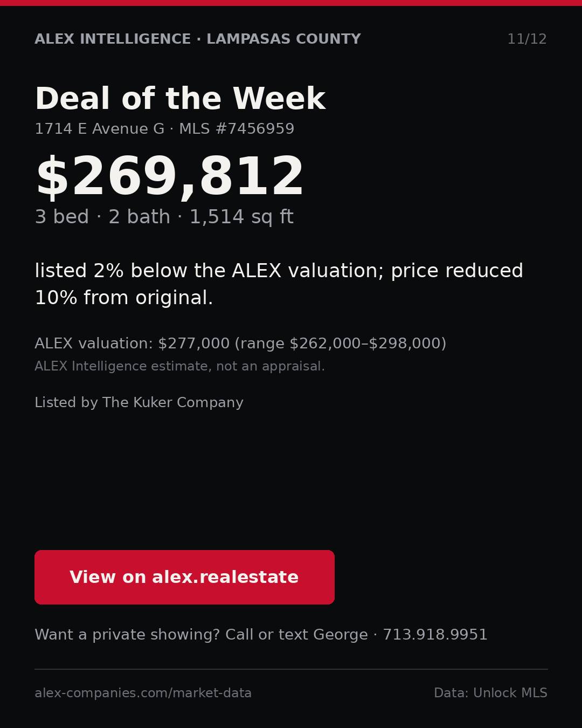
Task: Click the private showing prompt text
Action: click(x=201, y=635)
